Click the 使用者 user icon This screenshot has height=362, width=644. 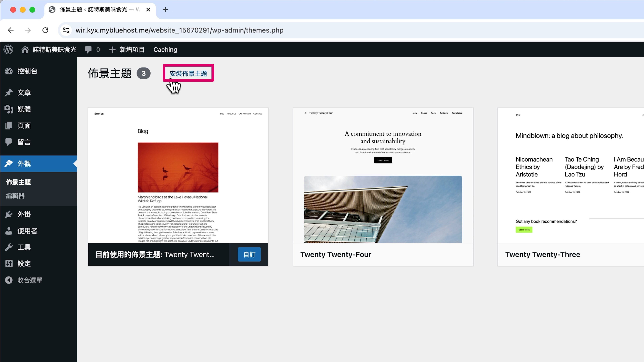(9, 231)
